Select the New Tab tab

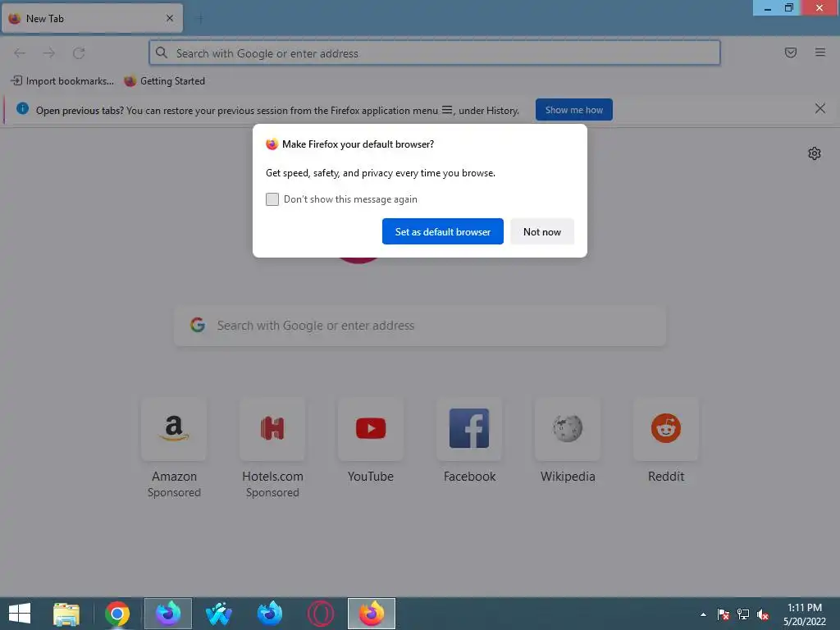(x=92, y=18)
